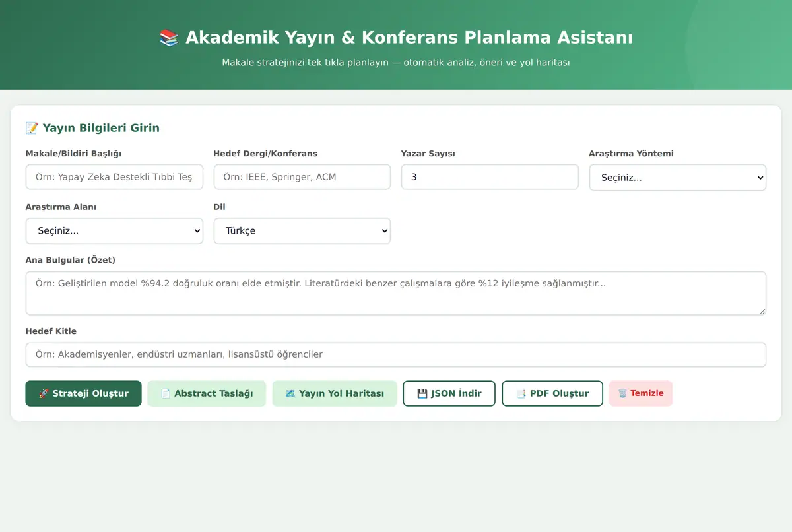Focus the Makale/Bildiri Başlığı input field
Image resolution: width=792 pixels, height=532 pixels.
pyautogui.click(x=114, y=177)
